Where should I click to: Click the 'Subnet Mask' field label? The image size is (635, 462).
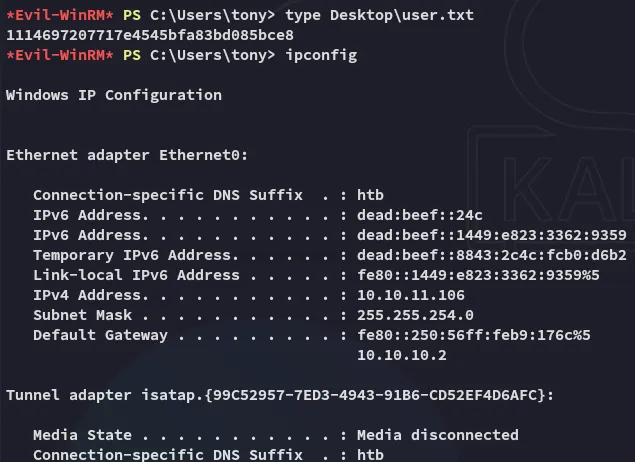tap(76, 315)
